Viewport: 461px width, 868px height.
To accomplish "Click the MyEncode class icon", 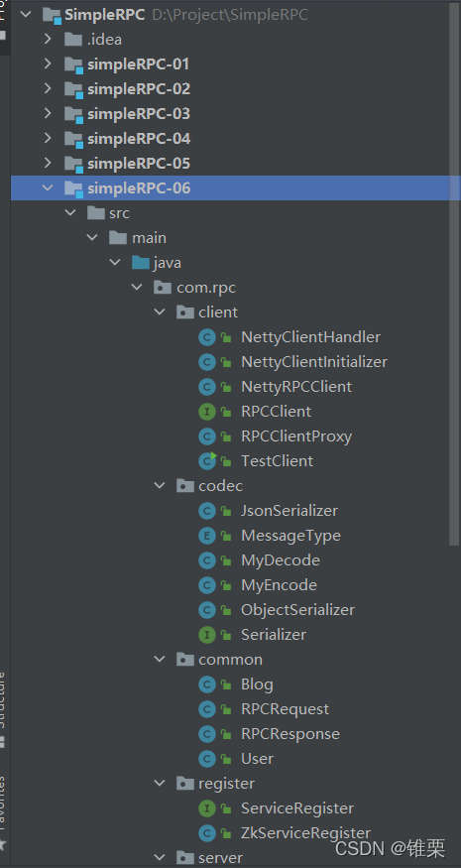I will point(207,585).
